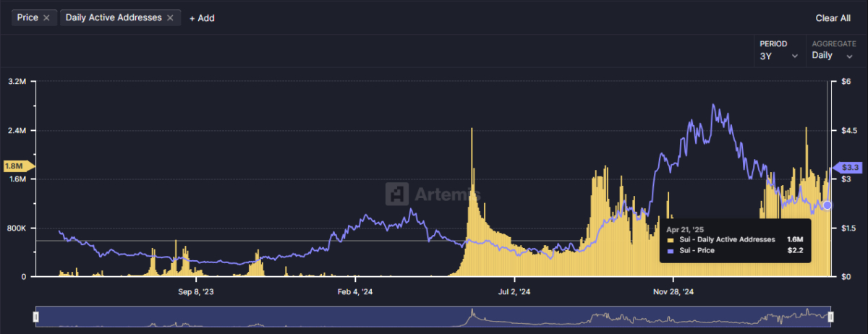This screenshot has height=334, width=868.
Task: Click the + Add metric button
Action: point(202,18)
